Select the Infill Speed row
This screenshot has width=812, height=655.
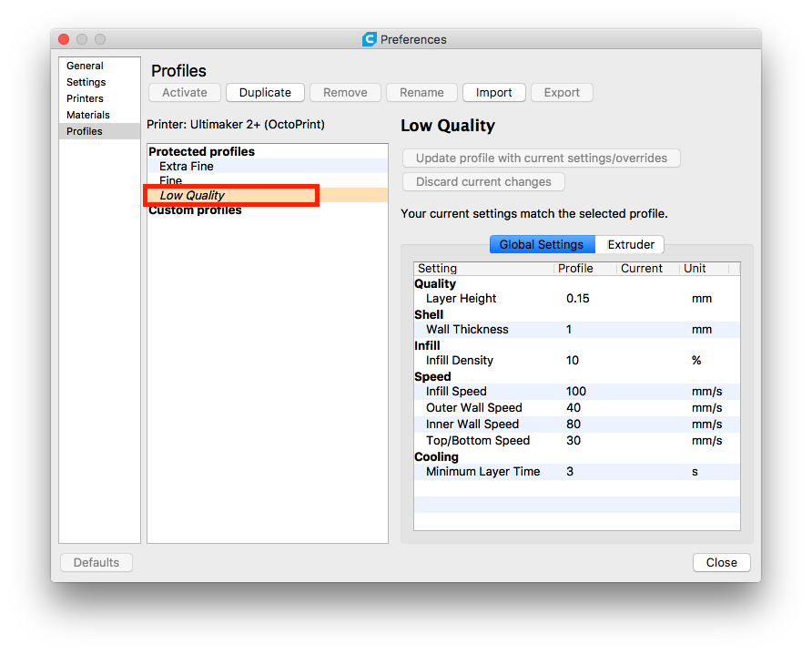577,391
